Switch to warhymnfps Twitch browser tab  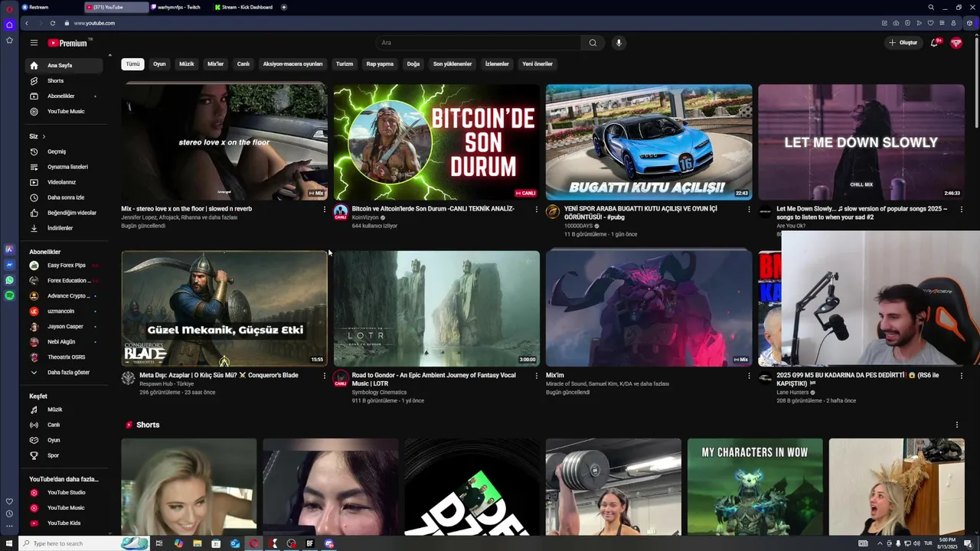179,7
